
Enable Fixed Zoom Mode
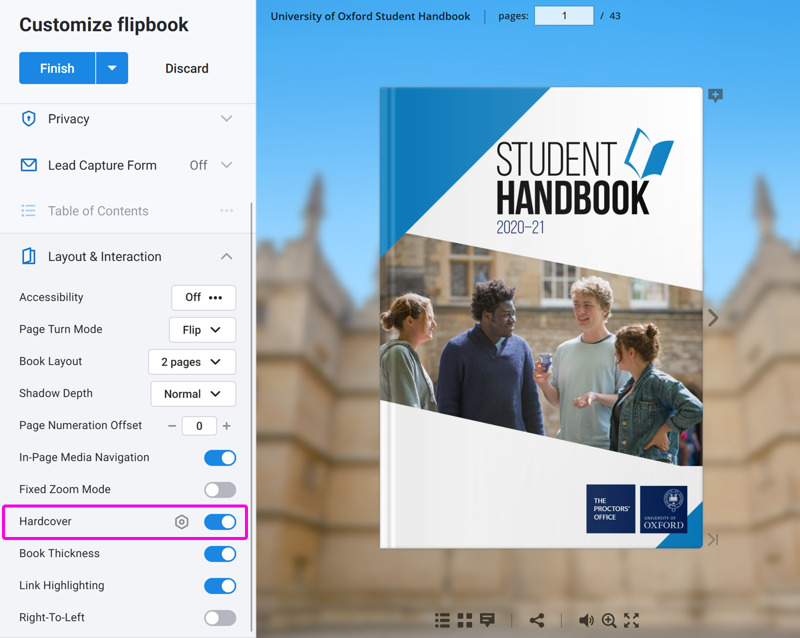pyautogui.click(x=220, y=490)
